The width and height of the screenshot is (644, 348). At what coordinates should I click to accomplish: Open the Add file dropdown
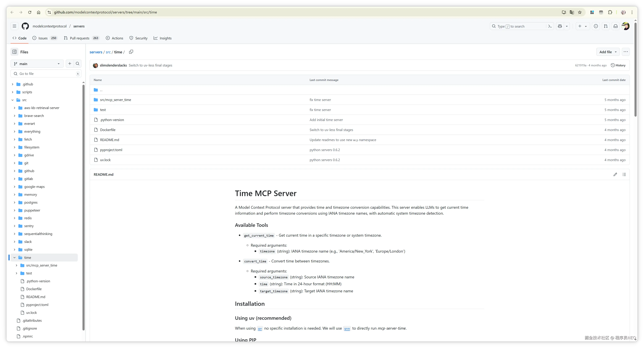point(608,52)
